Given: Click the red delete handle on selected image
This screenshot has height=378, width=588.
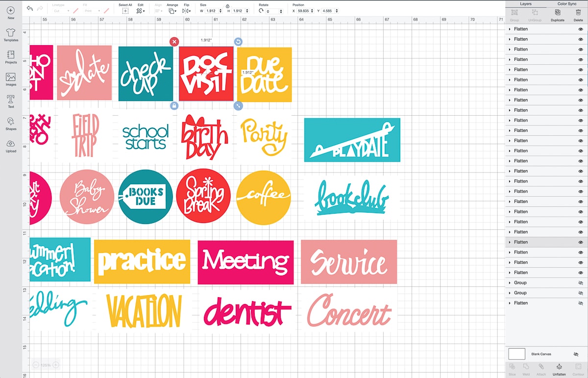Looking at the screenshot, I should coord(174,42).
